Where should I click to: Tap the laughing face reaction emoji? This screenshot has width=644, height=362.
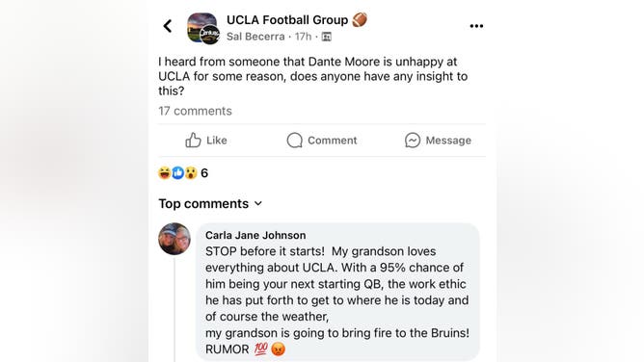[x=164, y=173]
